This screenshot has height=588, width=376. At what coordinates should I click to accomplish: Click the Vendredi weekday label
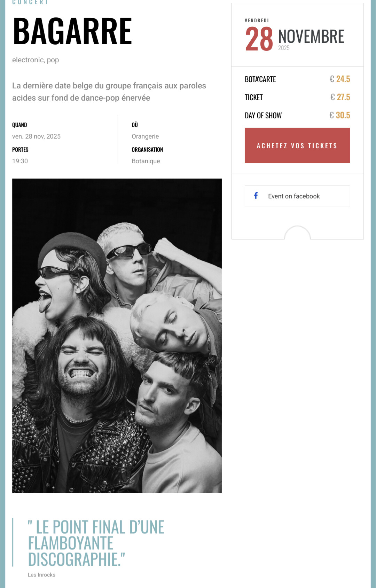pyautogui.click(x=257, y=21)
